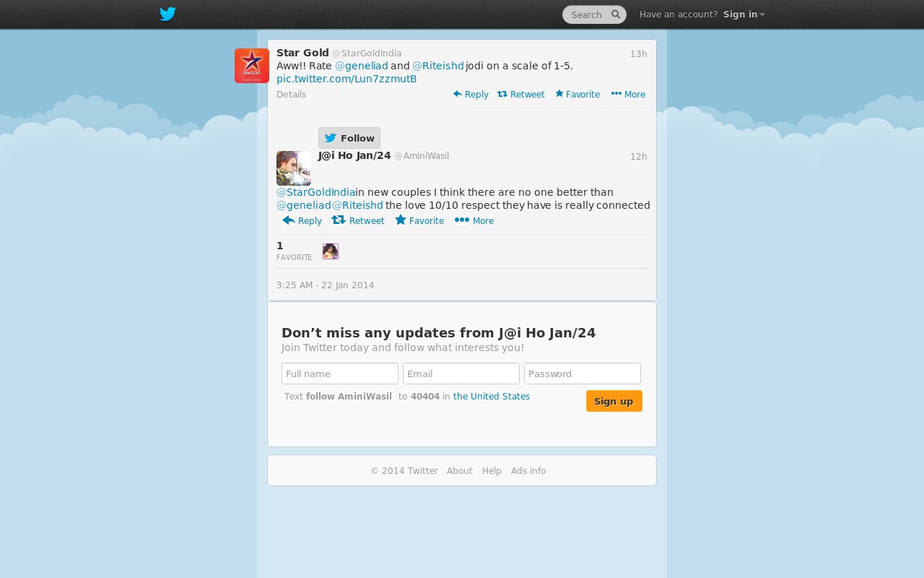924x578 pixels.
Task: Click the © 2014 Twitter footer text
Action: (x=404, y=471)
